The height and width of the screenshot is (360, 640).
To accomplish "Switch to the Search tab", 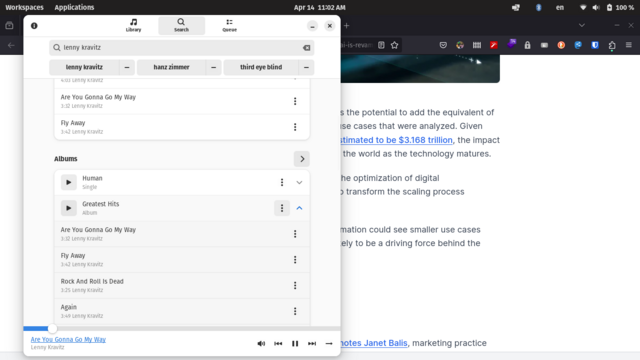I will coord(181,25).
